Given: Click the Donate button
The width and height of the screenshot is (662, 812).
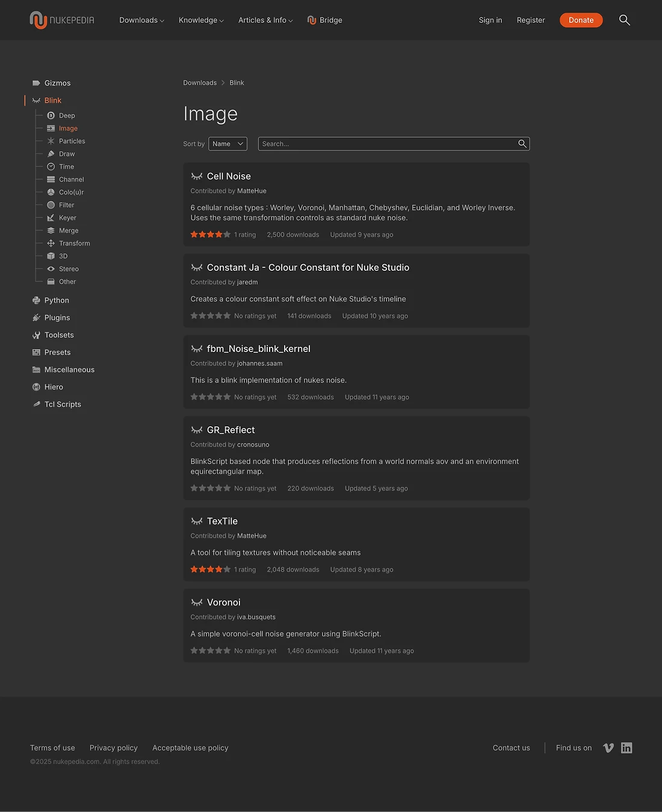Looking at the screenshot, I should click(x=581, y=20).
